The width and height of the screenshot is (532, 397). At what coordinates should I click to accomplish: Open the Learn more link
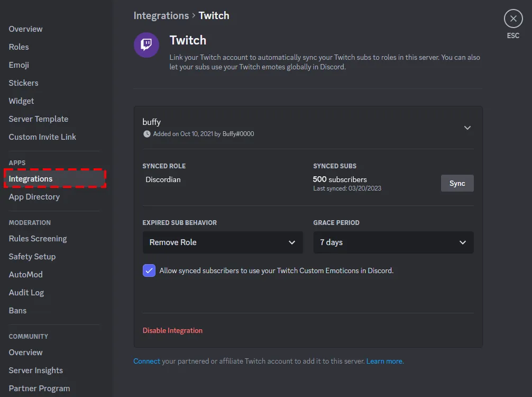pyautogui.click(x=384, y=361)
